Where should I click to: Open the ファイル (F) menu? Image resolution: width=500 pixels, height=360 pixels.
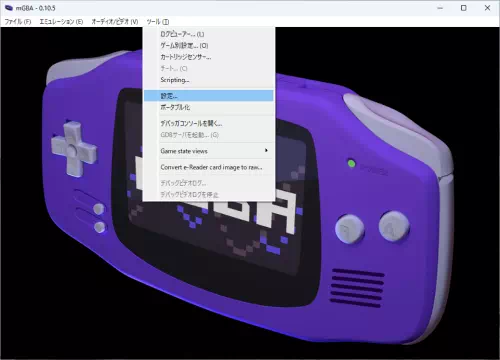point(18,22)
